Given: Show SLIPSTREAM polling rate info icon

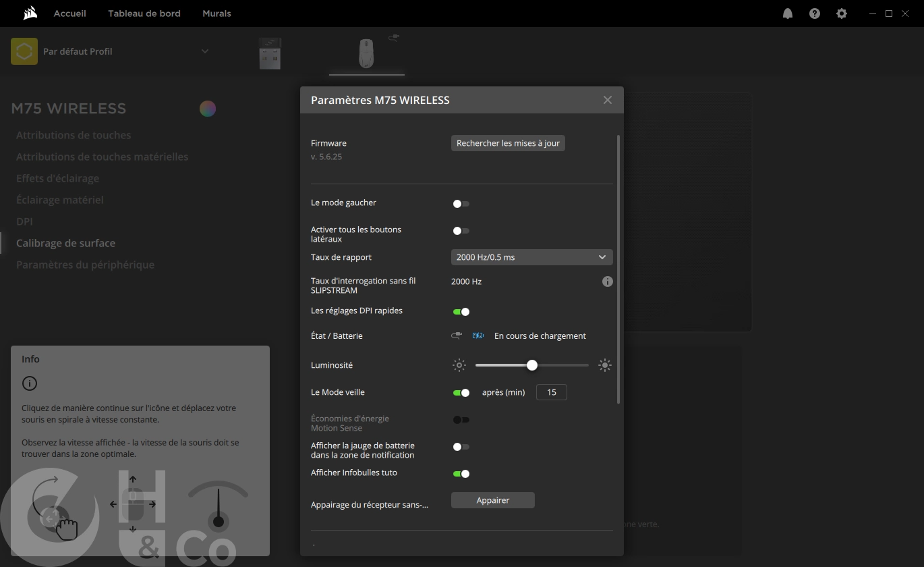Looking at the screenshot, I should pyautogui.click(x=608, y=281).
